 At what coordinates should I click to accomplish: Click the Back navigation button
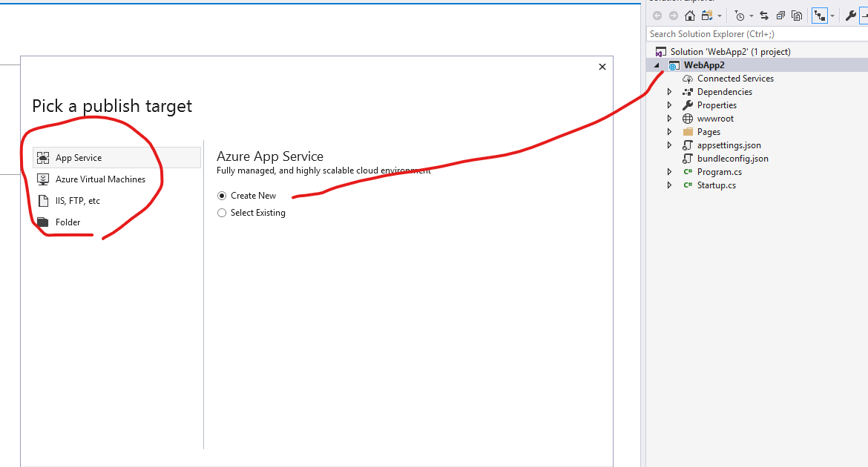point(657,16)
